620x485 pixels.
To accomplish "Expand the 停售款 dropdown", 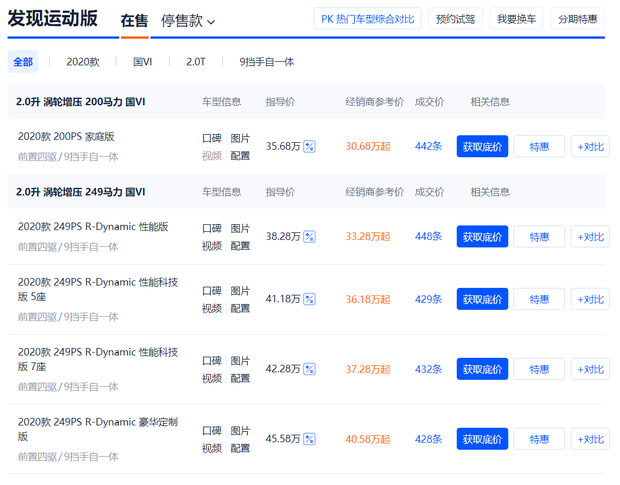I will point(188,21).
